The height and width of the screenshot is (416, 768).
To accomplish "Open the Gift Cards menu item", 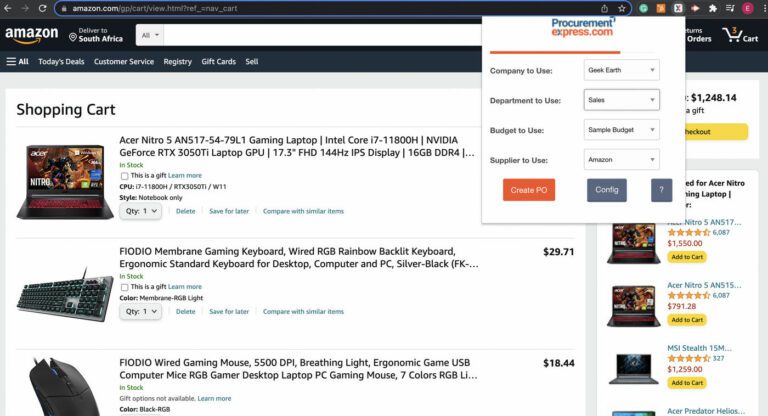I will [218, 61].
